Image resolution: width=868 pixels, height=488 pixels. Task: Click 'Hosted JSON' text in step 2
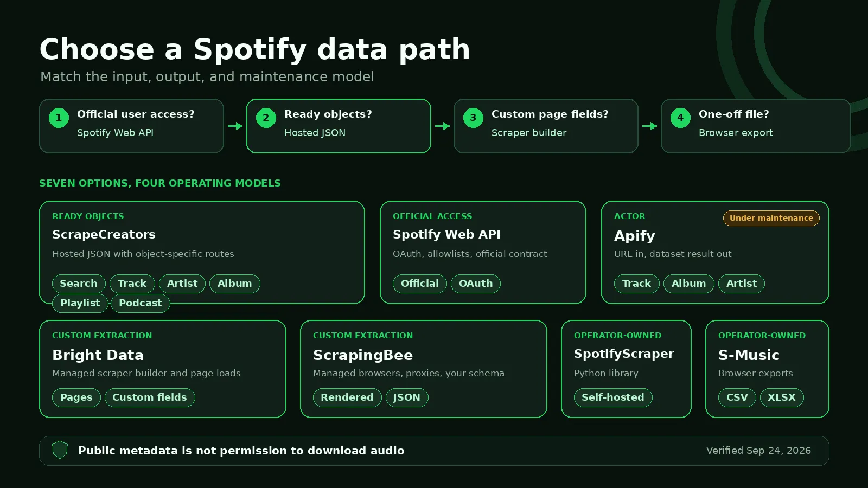pos(315,133)
